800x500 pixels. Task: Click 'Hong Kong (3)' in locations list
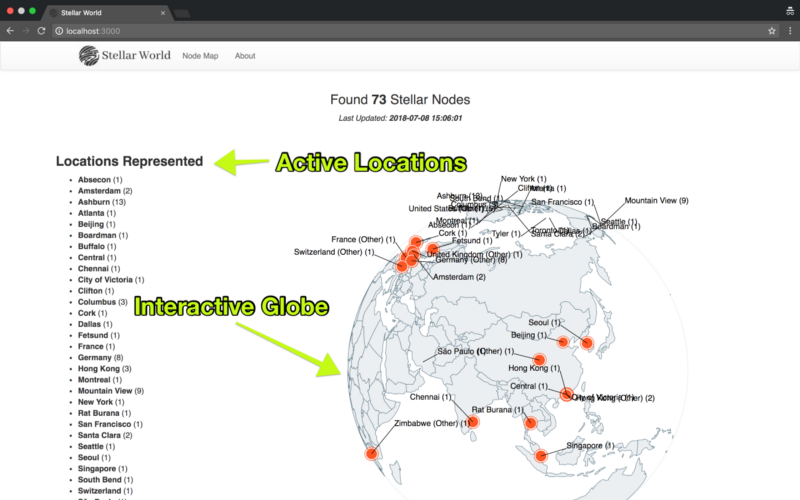pyautogui.click(x=105, y=369)
